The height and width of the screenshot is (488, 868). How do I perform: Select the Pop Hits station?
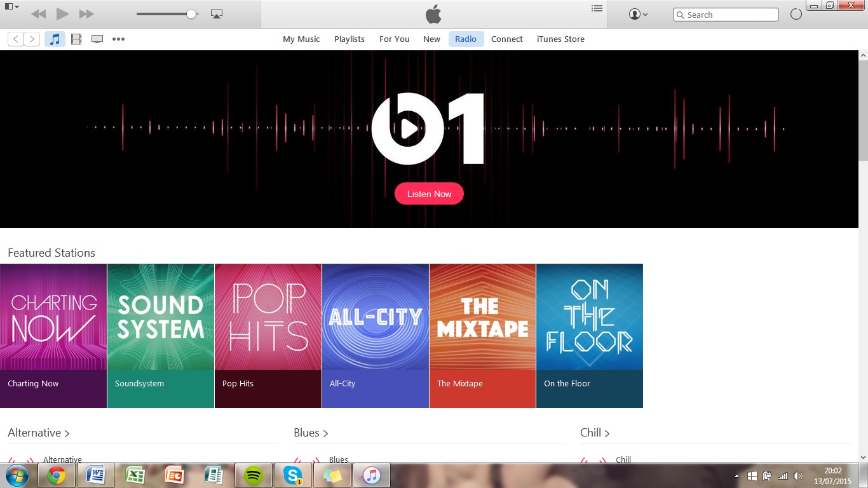click(x=268, y=335)
